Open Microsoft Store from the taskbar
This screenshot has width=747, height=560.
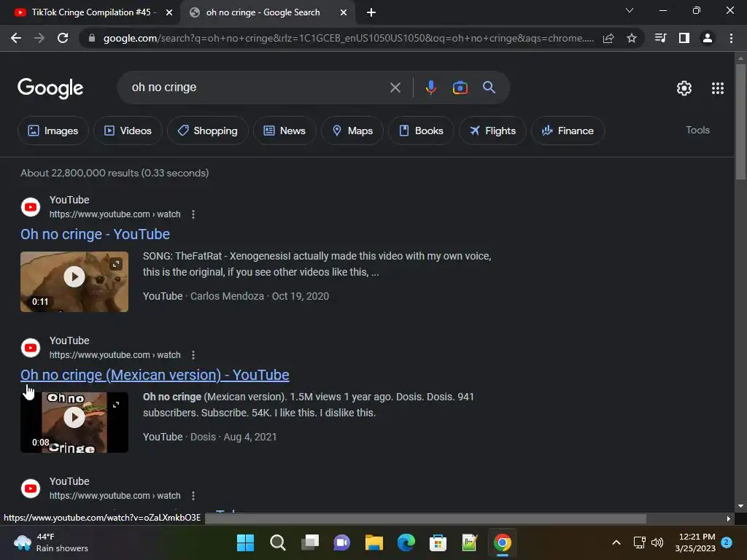[x=438, y=542]
